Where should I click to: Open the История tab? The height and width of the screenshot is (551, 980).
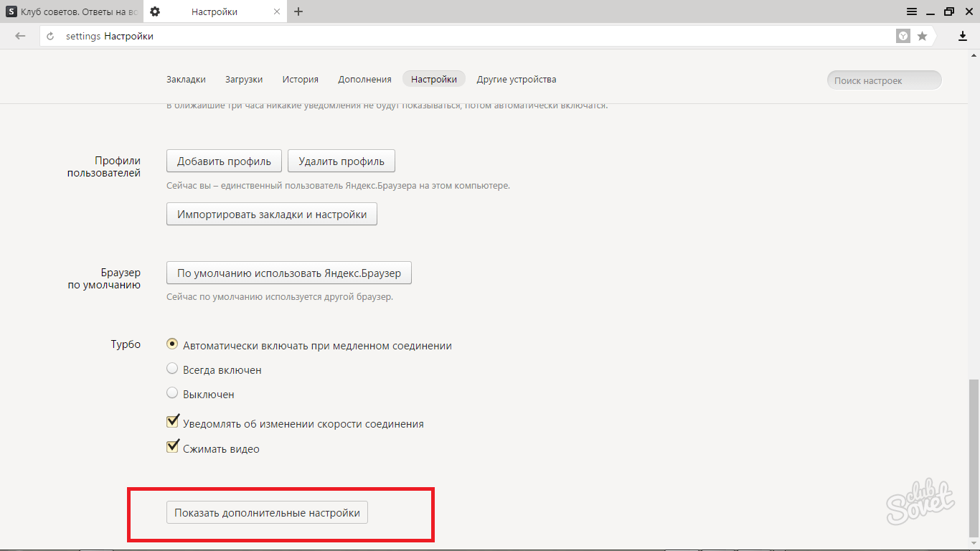[300, 79]
